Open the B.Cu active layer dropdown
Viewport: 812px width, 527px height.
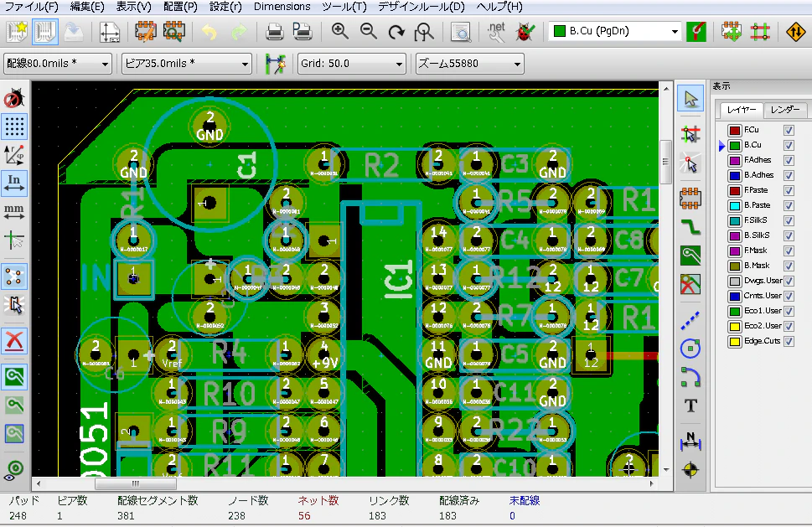click(615, 32)
